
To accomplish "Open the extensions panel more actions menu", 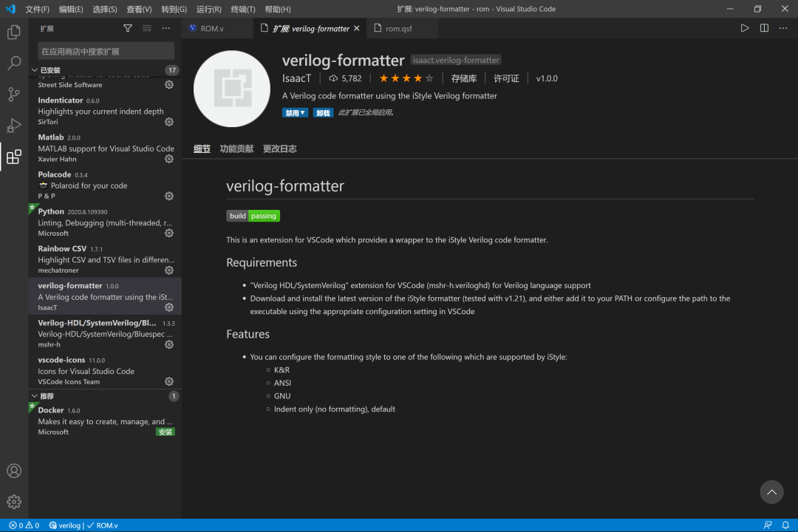I will click(166, 29).
